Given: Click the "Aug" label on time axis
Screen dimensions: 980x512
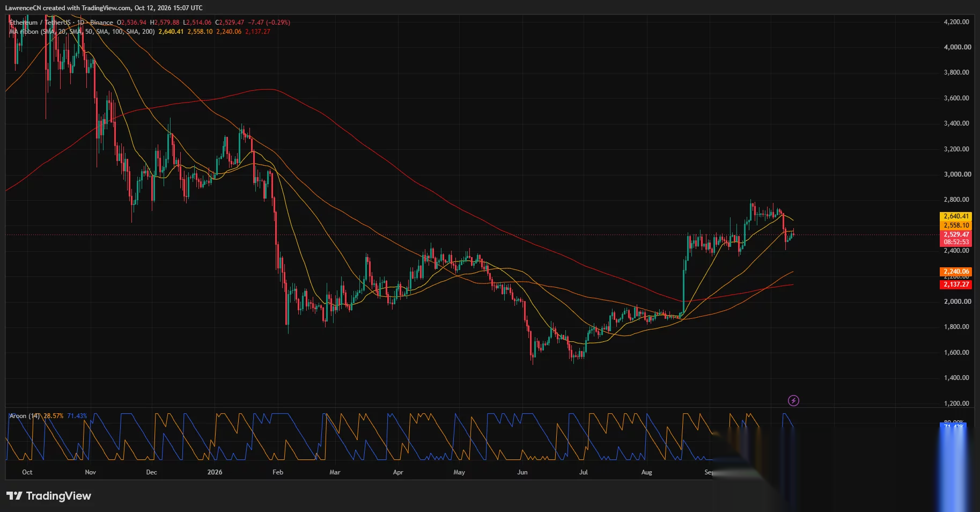Looking at the screenshot, I should 647,472.
